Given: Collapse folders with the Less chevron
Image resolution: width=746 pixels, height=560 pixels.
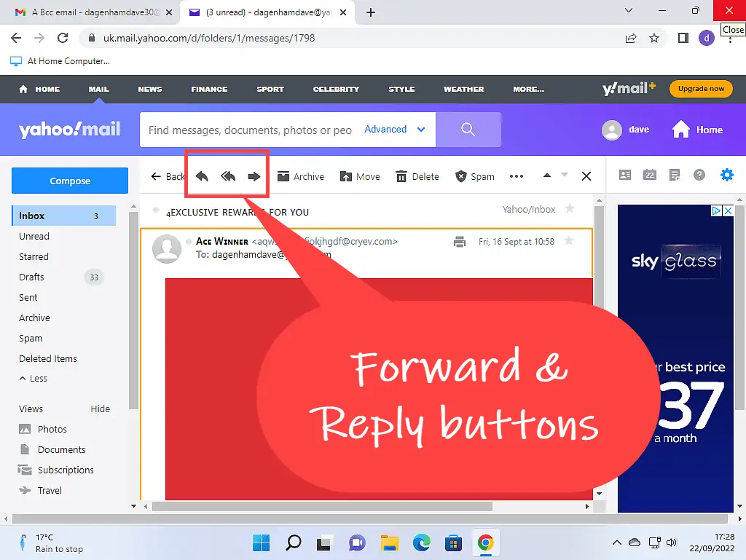Looking at the screenshot, I should (33, 379).
